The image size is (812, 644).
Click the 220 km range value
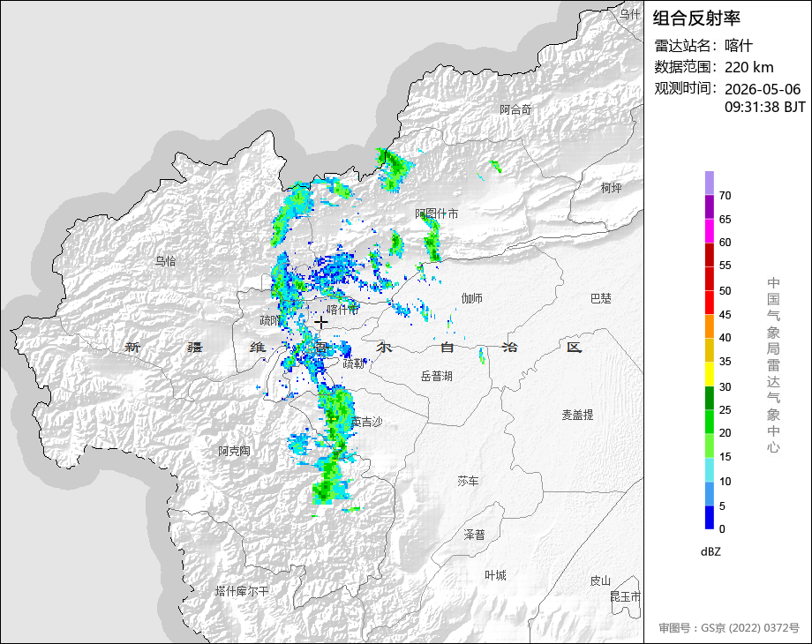pyautogui.click(x=748, y=67)
